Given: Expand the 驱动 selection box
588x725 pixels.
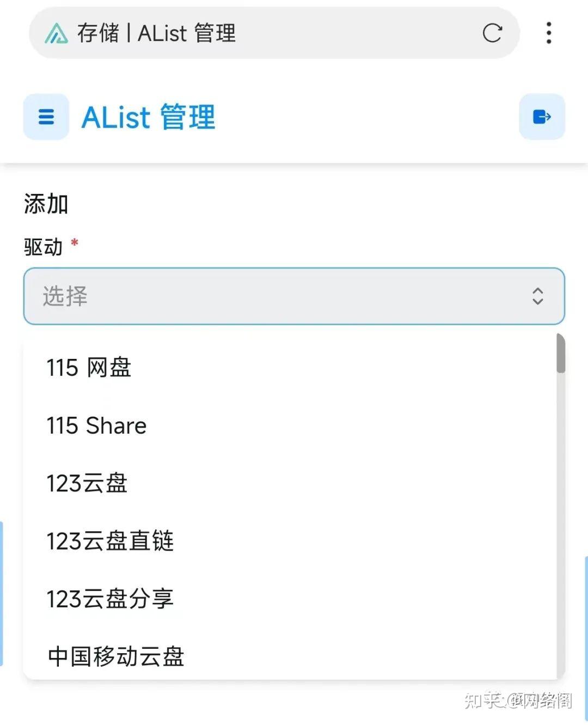Looking at the screenshot, I should [x=294, y=296].
